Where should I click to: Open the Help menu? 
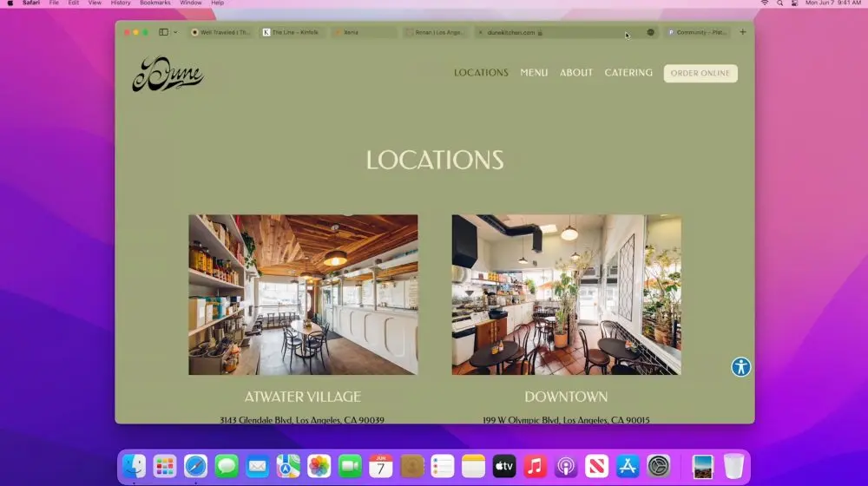tap(217, 3)
